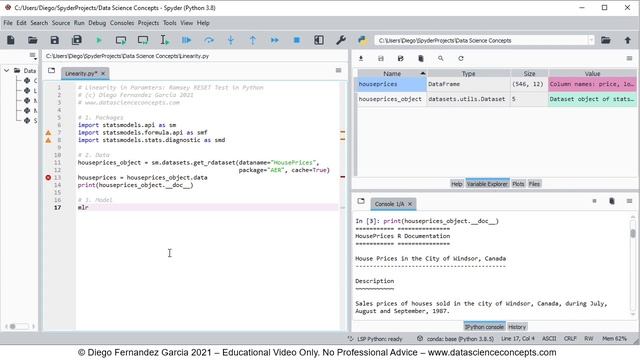This screenshot has height=360, width=640.
Task: Save all files icon
Action: tap(77, 40)
